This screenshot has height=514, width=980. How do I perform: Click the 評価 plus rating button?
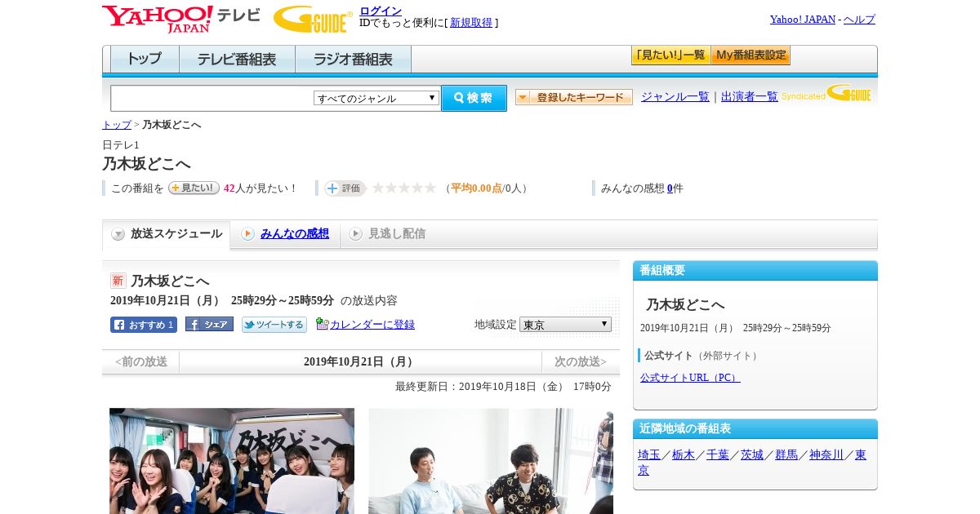coord(344,188)
